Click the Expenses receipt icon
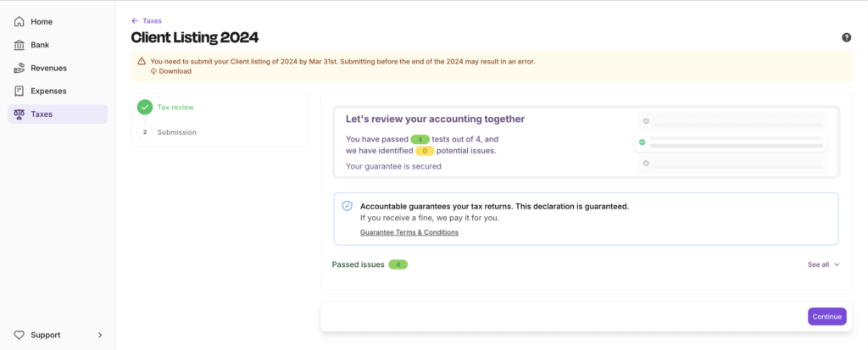The width and height of the screenshot is (868, 350). point(19,91)
